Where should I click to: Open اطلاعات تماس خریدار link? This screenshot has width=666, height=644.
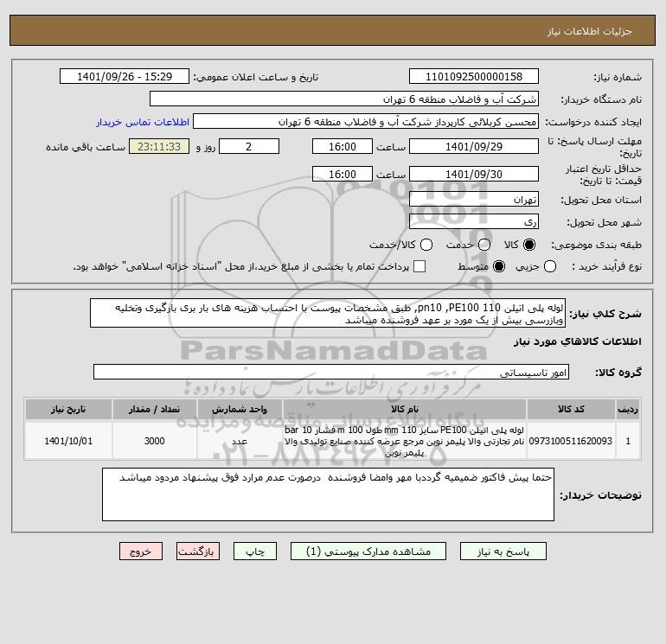click(143, 122)
